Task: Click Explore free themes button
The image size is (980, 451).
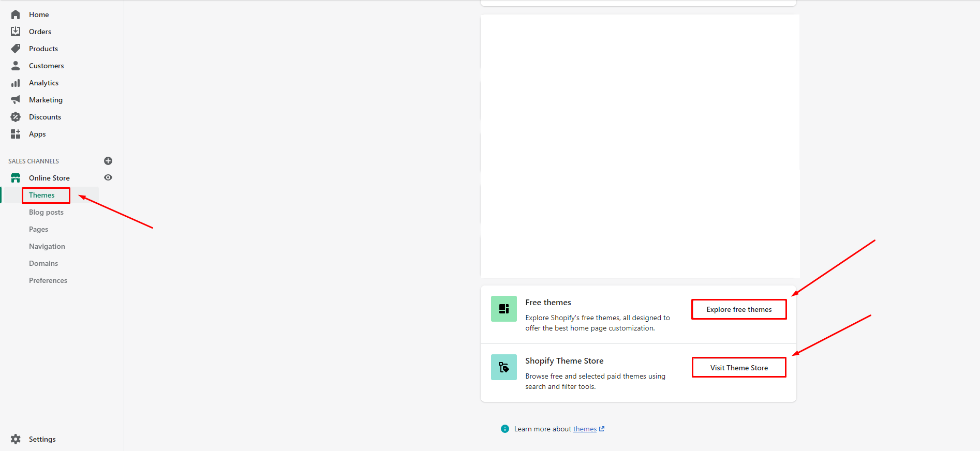Action: pos(739,309)
